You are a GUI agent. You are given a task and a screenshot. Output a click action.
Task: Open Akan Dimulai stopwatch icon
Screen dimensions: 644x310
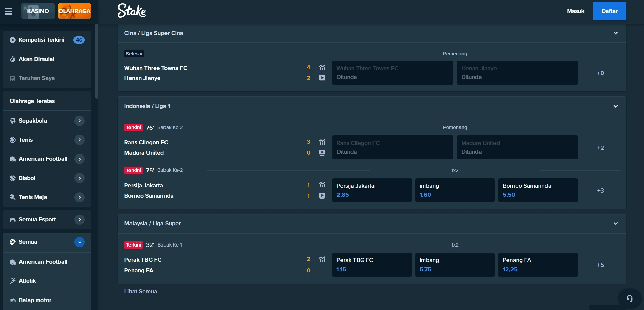pyautogui.click(x=13, y=59)
